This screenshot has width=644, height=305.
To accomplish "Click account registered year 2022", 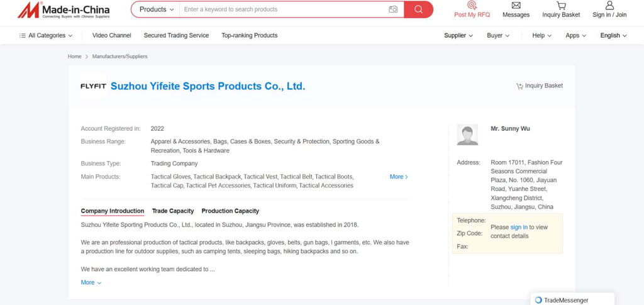I will 157,129.
